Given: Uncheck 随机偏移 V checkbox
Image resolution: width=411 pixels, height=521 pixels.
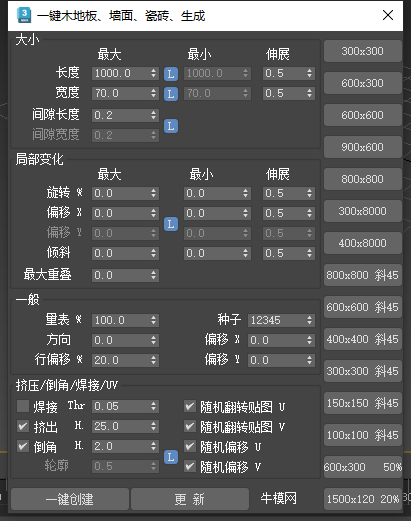Looking at the screenshot, I should tap(190, 466).
